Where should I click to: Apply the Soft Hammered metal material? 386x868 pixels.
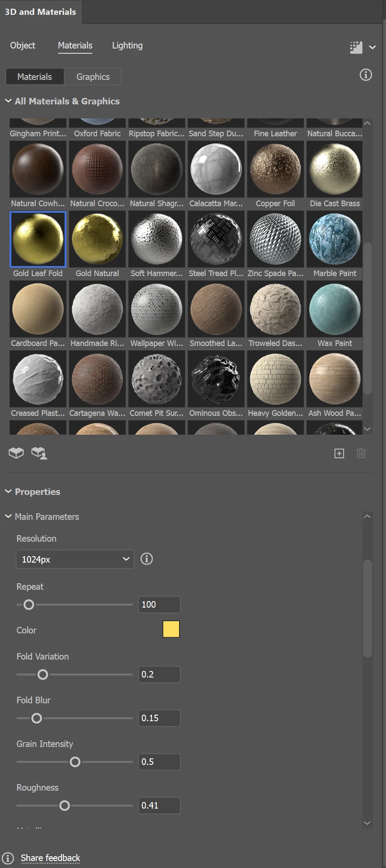point(157,239)
